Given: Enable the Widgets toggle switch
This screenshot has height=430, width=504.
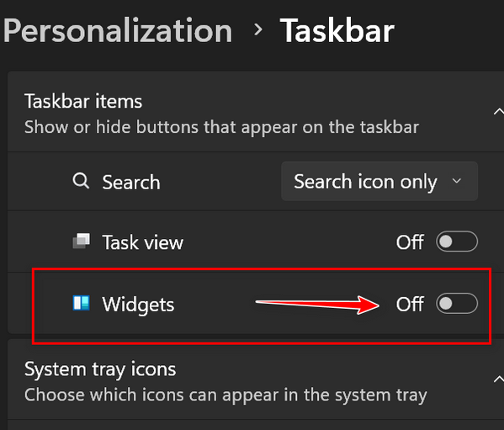Looking at the screenshot, I should pyautogui.click(x=457, y=304).
